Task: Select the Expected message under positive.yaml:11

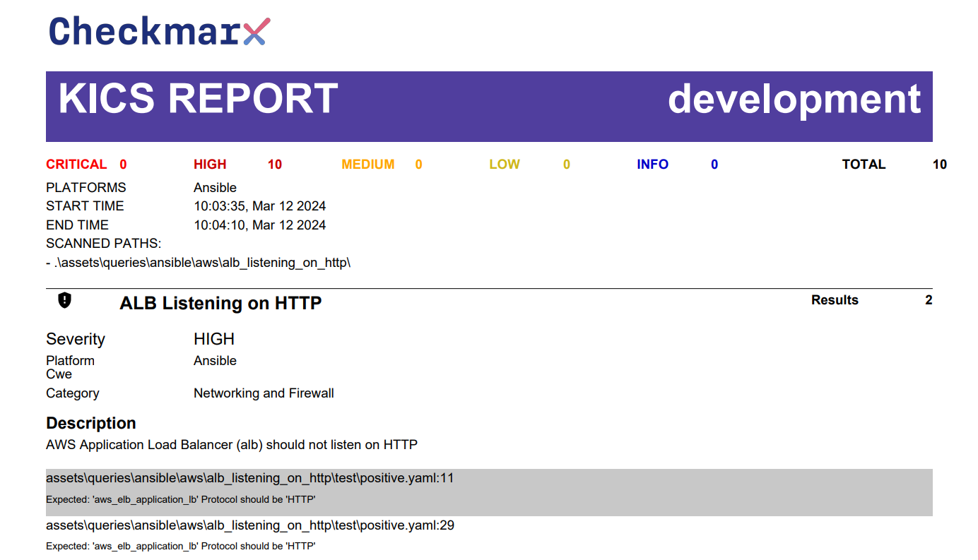Action: (180, 499)
